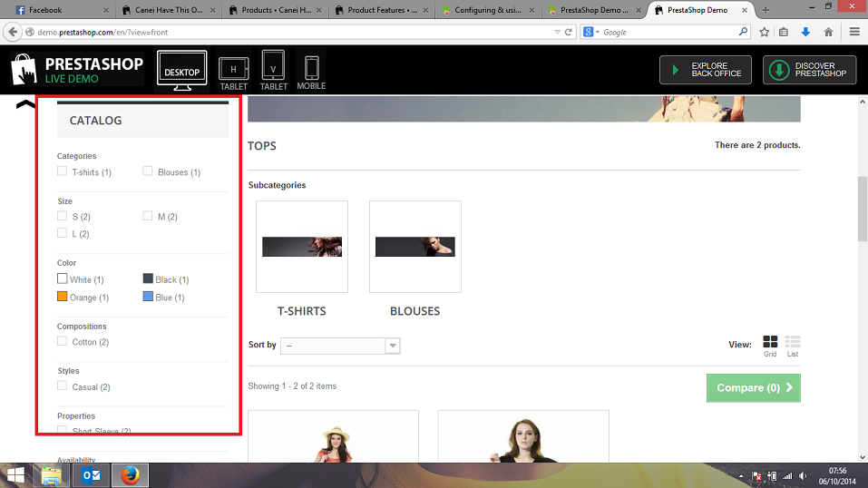The height and width of the screenshot is (488, 868).
Task: Switch to the inactive PrestaShop Demo tab
Action: coord(594,10)
